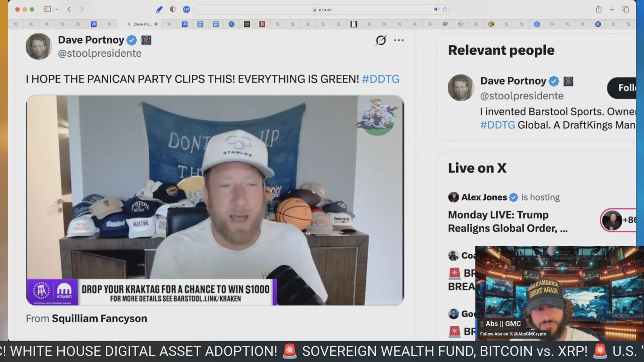Click Alex Jones verified checkmark badge
The image size is (644, 362).
514,197
